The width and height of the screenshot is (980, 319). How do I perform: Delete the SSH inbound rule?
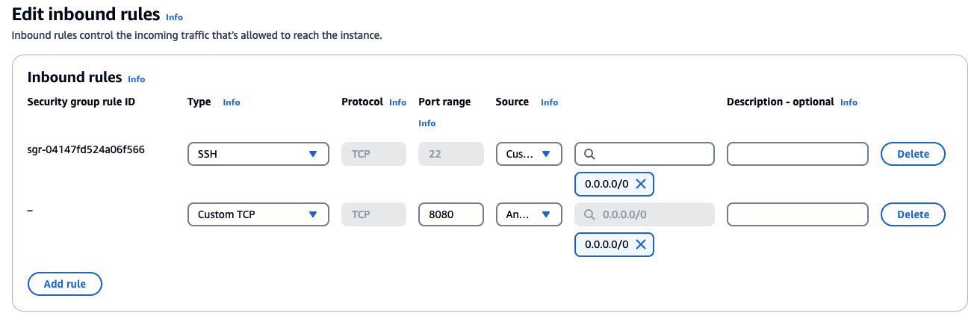pos(913,154)
